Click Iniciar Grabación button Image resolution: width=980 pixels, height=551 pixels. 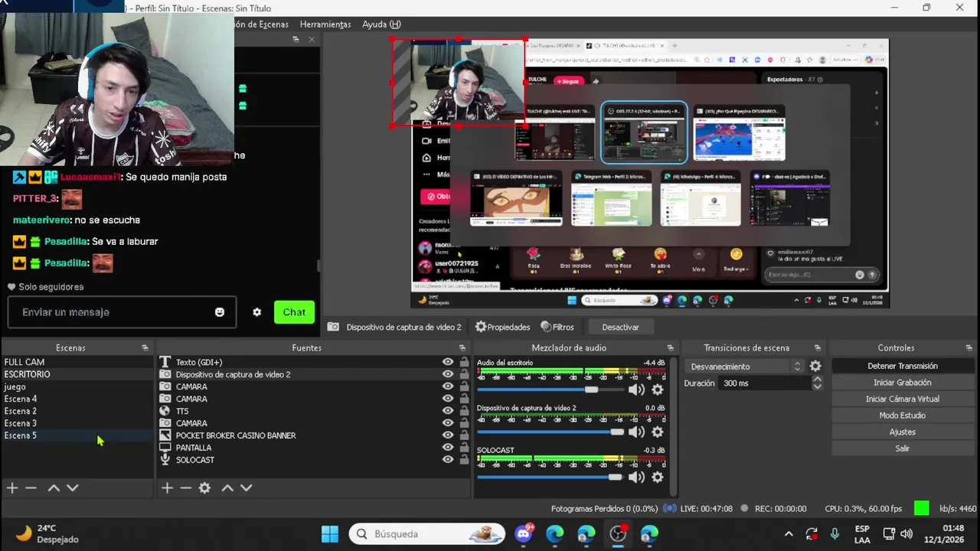tap(902, 383)
